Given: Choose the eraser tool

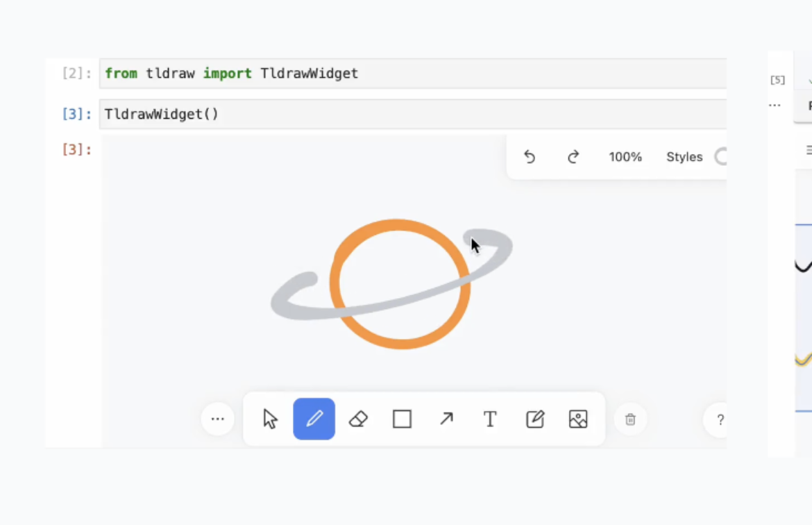Looking at the screenshot, I should pyautogui.click(x=358, y=419).
